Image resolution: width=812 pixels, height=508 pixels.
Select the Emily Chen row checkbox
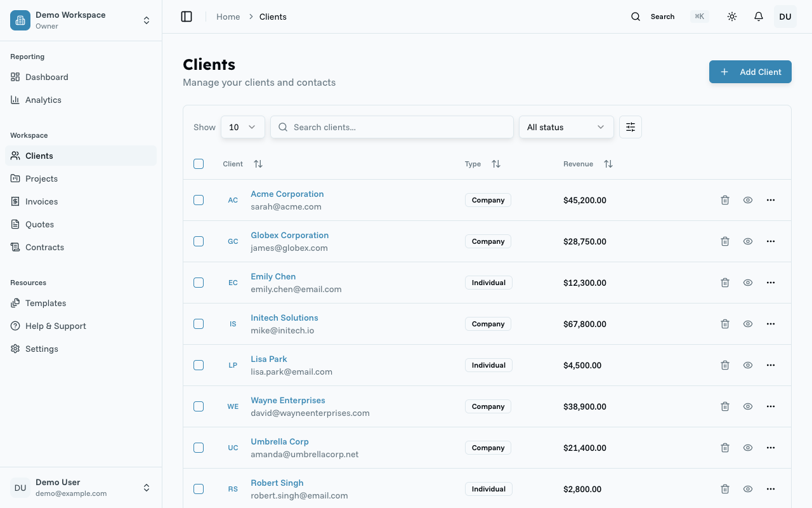(199, 283)
